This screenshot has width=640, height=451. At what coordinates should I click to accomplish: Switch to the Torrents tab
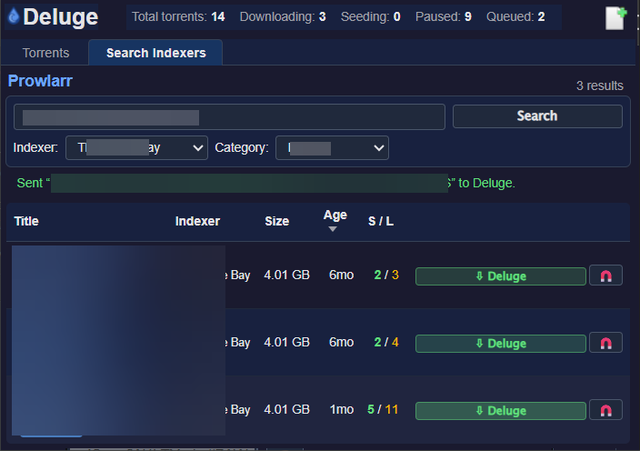[x=46, y=53]
